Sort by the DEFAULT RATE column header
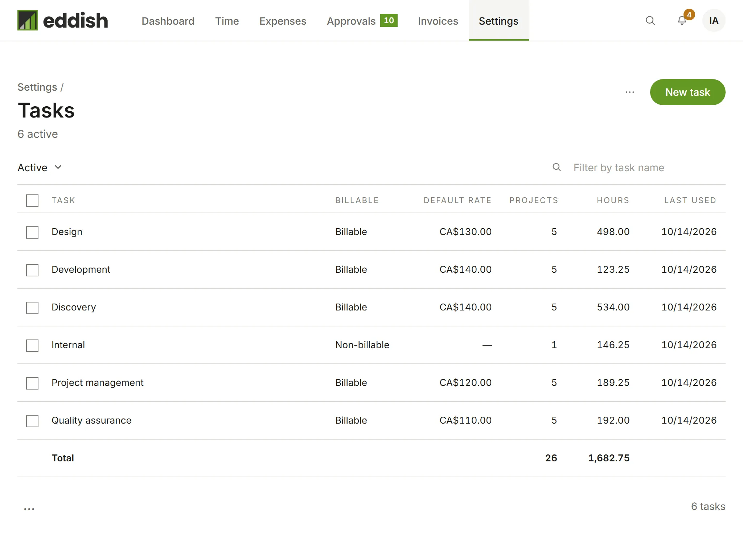The width and height of the screenshot is (743, 560). pyautogui.click(x=457, y=200)
